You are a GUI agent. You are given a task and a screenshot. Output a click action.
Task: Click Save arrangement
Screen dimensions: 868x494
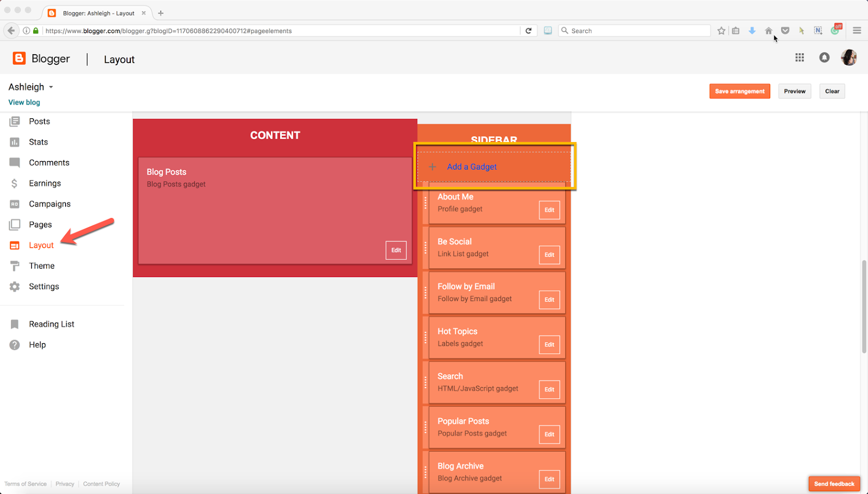coord(739,91)
